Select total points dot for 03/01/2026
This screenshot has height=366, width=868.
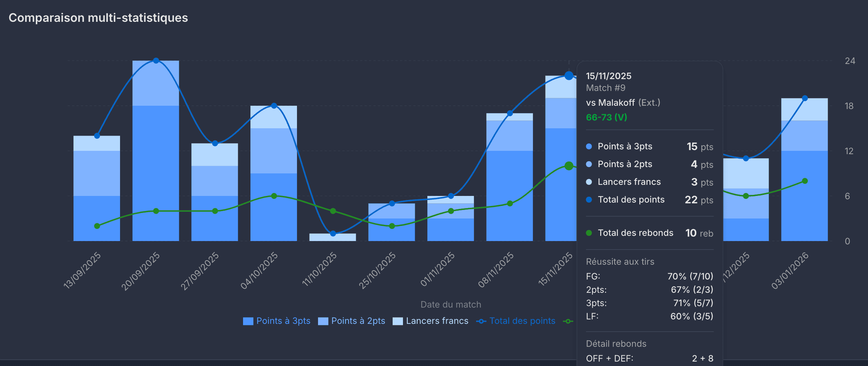coord(805,98)
